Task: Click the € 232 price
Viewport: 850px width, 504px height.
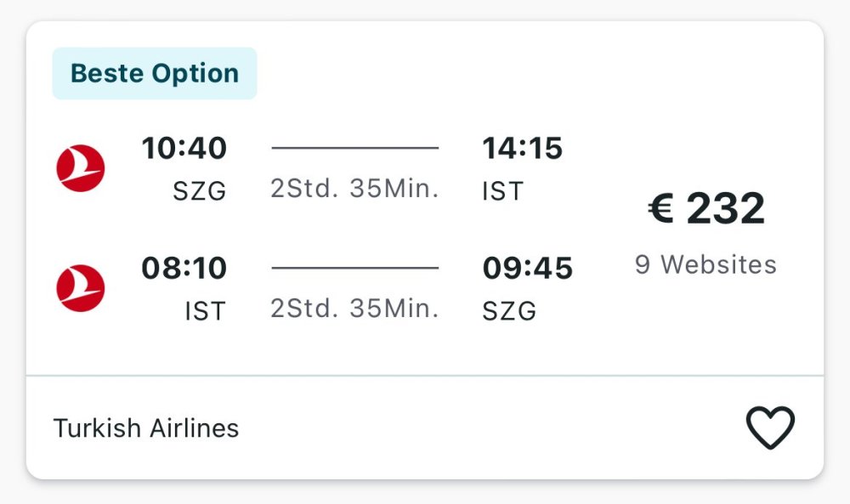Action: point(706,209)
